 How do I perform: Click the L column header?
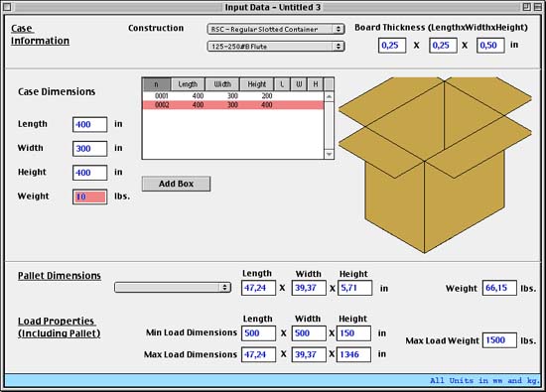(x=282, y=84)
